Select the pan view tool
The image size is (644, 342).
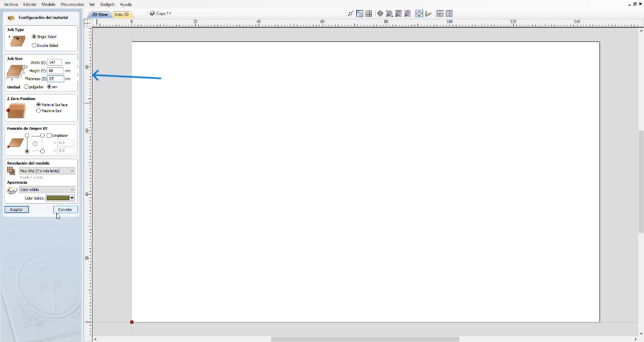pyautogui.click(x=380, y=14)
